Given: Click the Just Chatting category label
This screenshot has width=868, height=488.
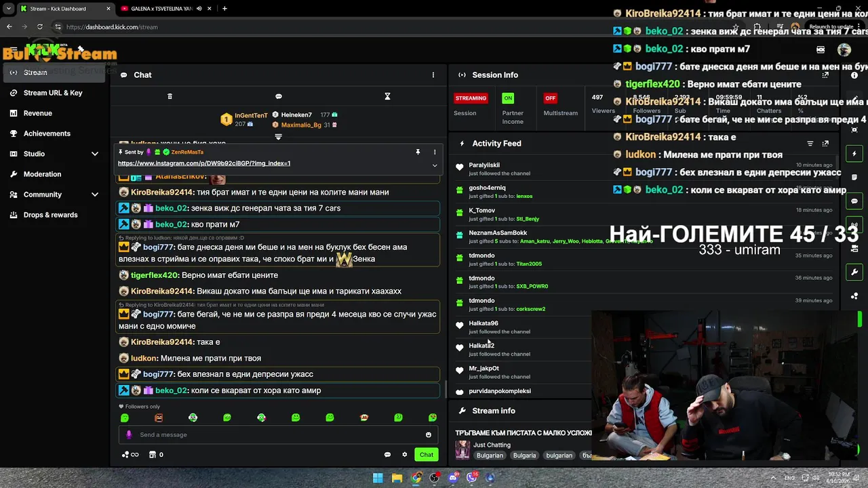Looking at the screenshot, I should pyautogui.click(x=492, y=445).
